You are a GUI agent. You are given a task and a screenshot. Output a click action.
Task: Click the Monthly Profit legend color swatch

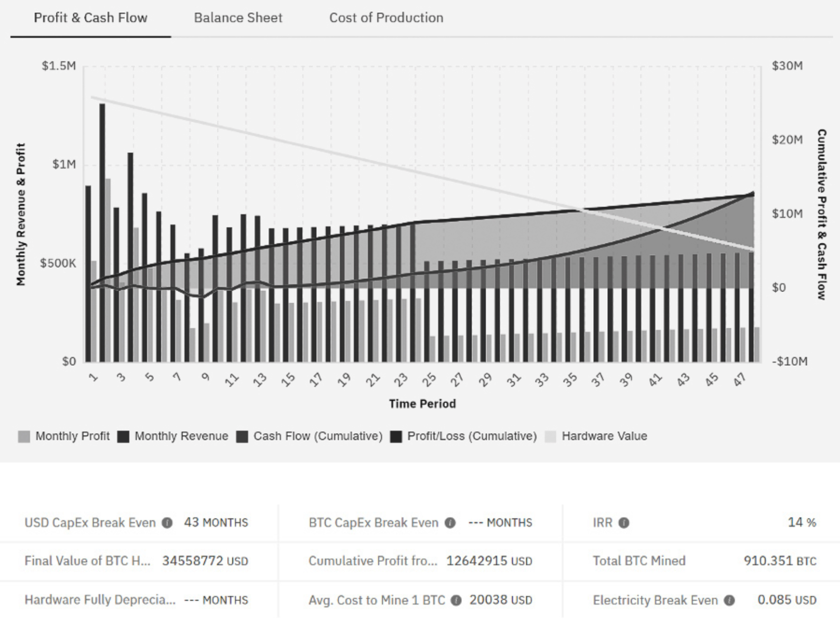24,437
